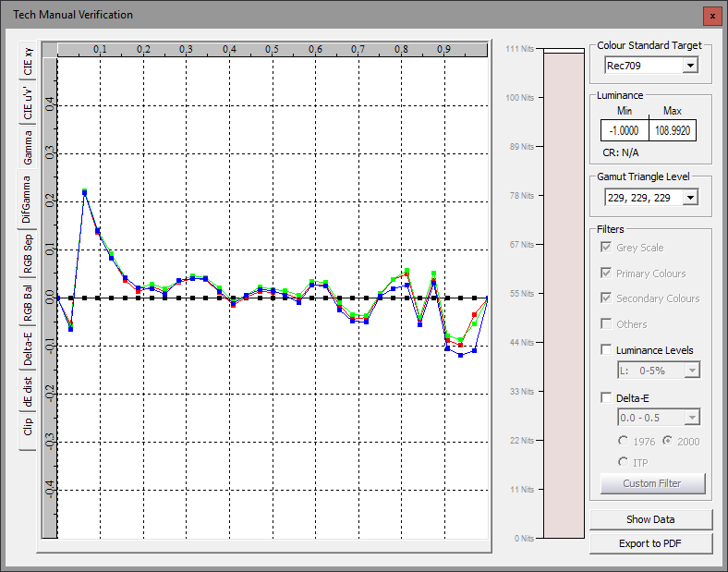Click the Custom Filter button
This screenshot has height=572, width=728.
tap(652, 484)
